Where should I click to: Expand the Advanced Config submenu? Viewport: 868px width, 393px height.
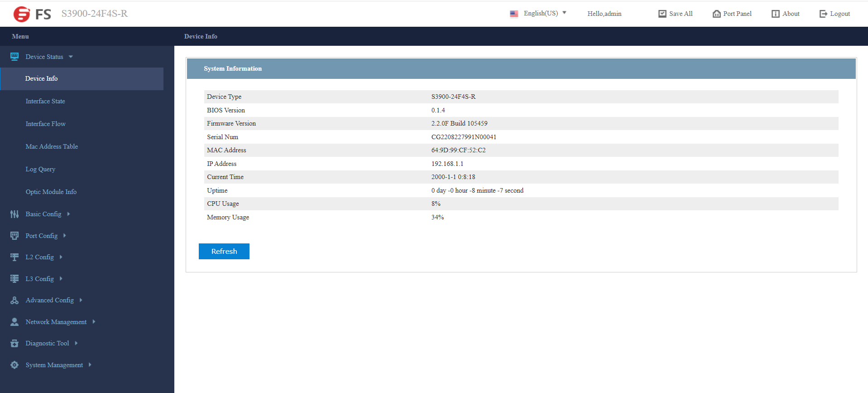click(x=81, y=300)
